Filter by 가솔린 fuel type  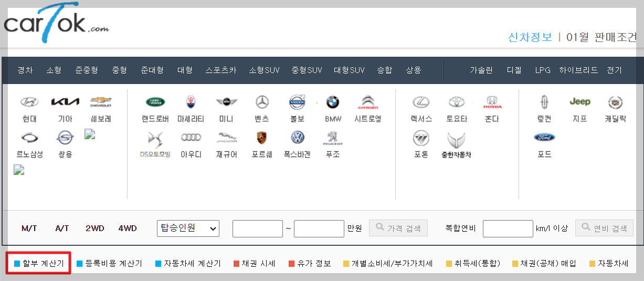pyautogui.click(x=481, y=70)
